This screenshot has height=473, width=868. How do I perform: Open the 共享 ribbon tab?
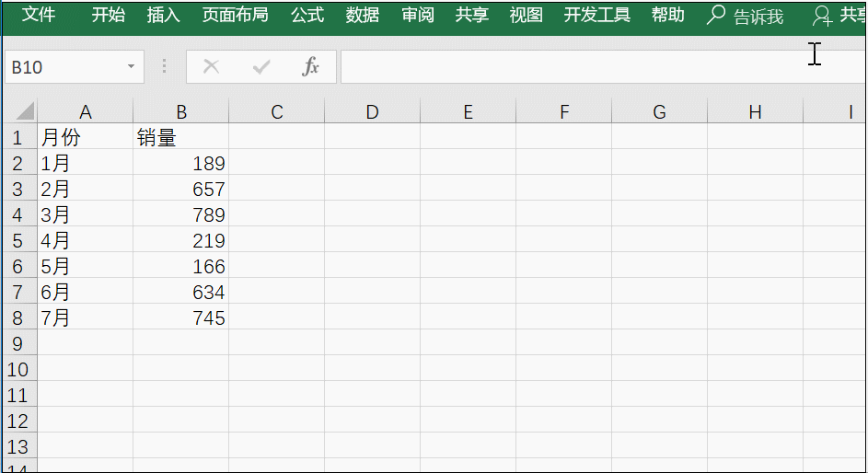472,15
